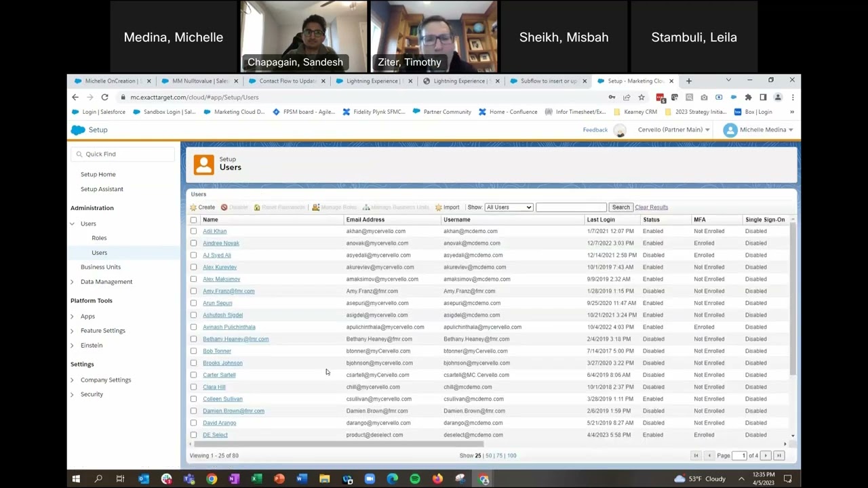Open Chrome extensions puzzle icon

748,97
